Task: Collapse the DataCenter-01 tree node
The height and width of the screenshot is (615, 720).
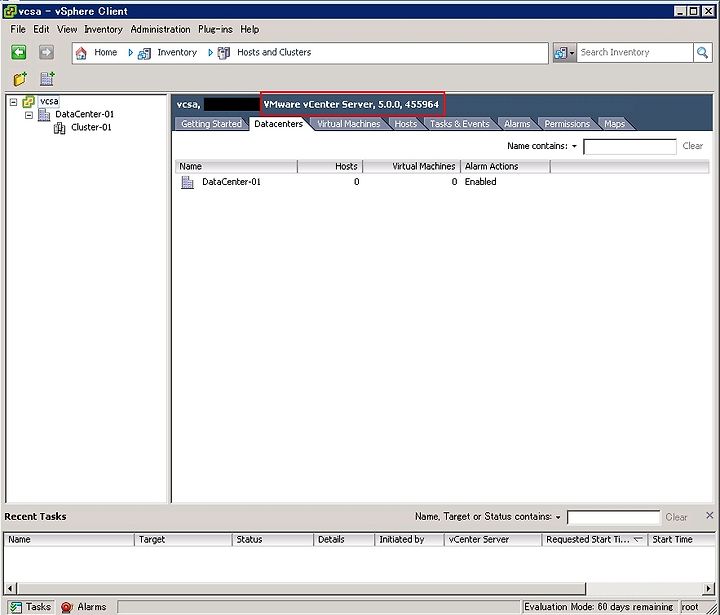Action: click(x=29, y=115)
